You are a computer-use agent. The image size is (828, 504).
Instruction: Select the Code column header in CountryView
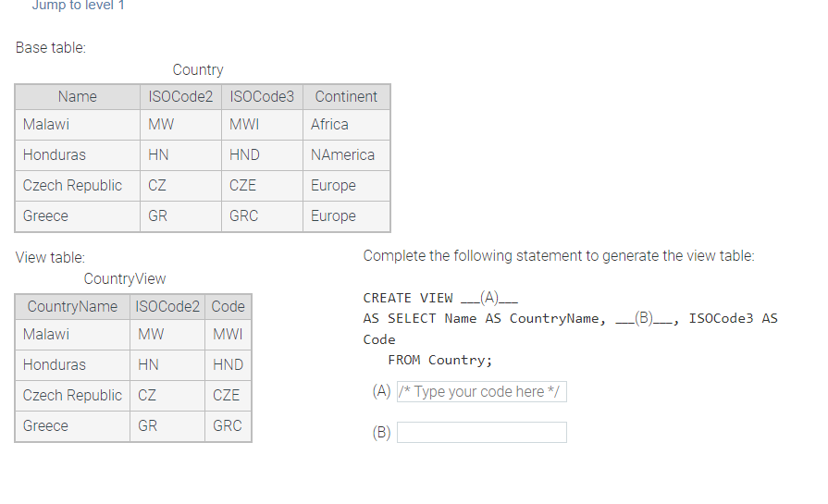click(229, 307)
